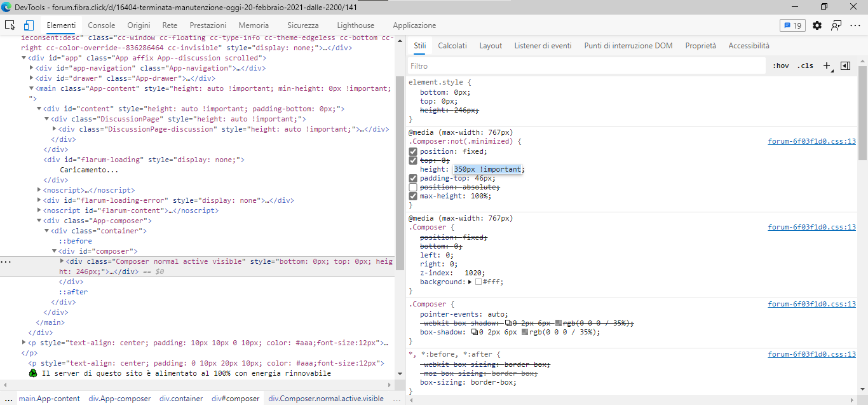This screenshot has height=405, width=868.
Task: Add a new style rule with plus icon
Action: [827, 65]
